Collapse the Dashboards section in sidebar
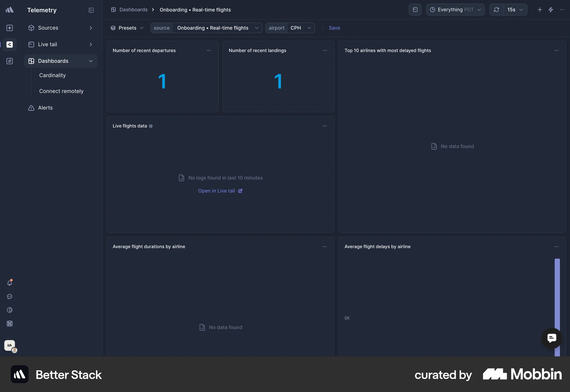This screenshot has width=570, height=392. pos(91,61)
